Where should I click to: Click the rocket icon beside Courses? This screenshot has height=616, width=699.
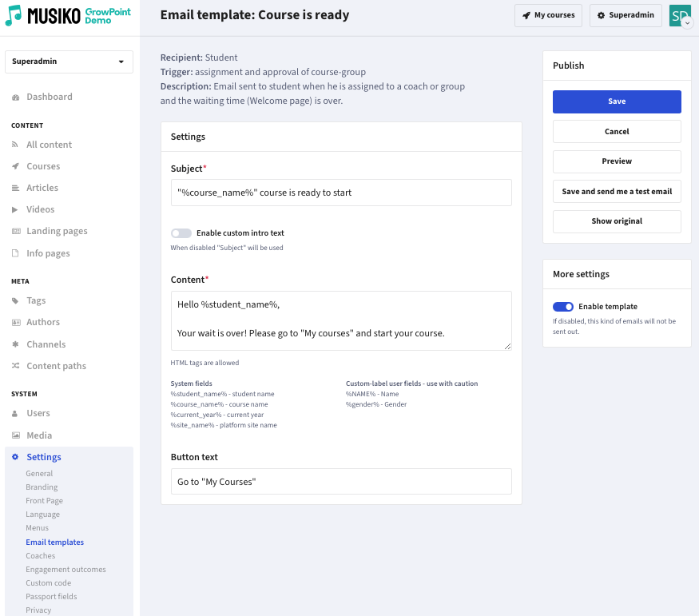click(16, 166)
